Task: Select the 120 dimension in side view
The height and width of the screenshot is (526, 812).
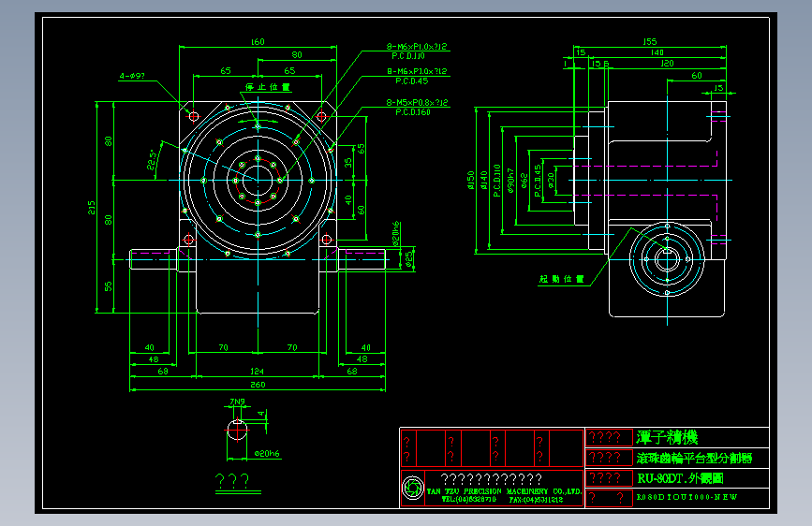Action: pos(667,63)
